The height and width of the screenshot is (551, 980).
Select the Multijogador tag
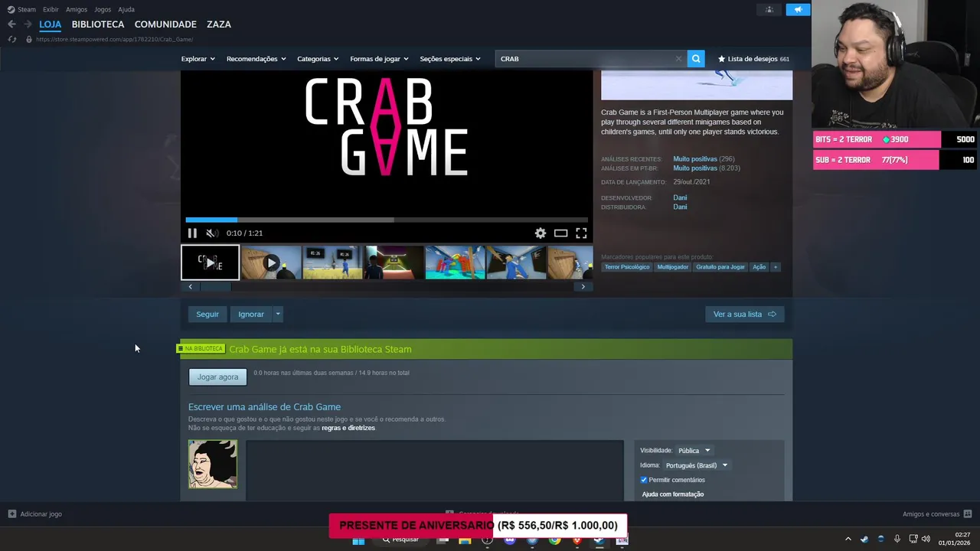(673, 267)
